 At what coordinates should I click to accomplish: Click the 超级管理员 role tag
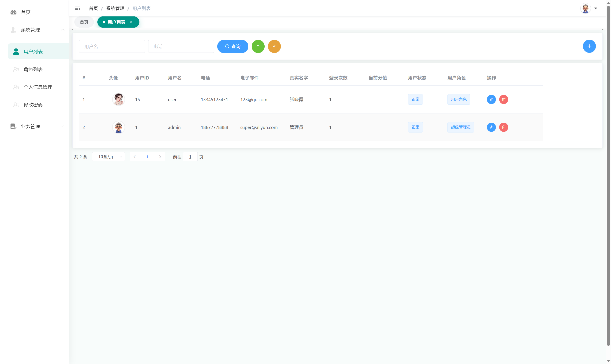point(461,127)
